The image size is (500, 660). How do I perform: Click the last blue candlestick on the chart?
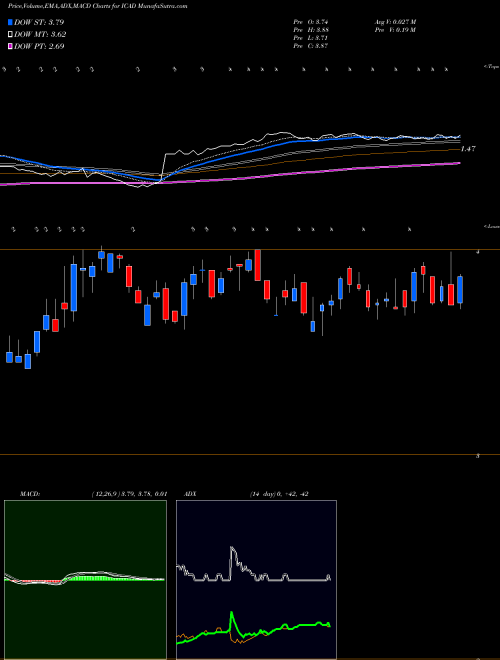[460, 290]
